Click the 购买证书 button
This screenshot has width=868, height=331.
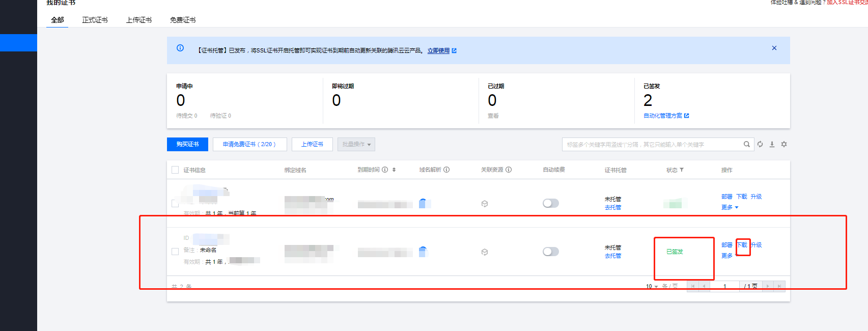[187, 144]
